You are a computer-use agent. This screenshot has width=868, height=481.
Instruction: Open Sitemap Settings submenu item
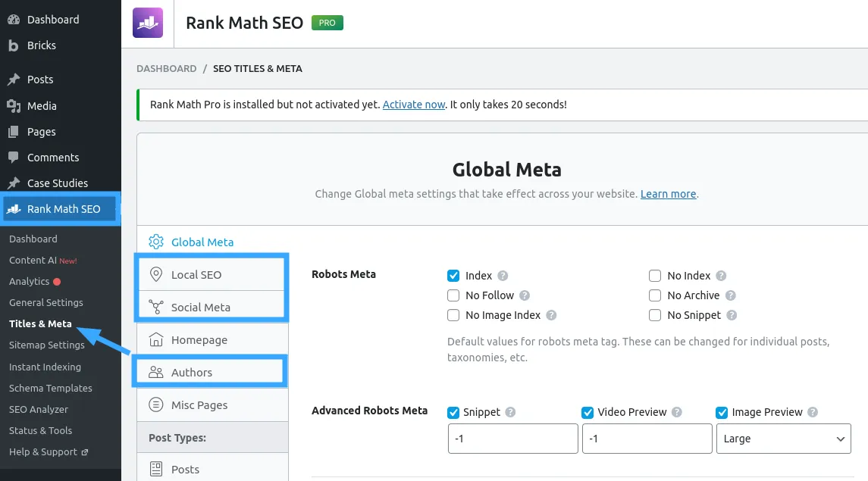tap(47, 345)
